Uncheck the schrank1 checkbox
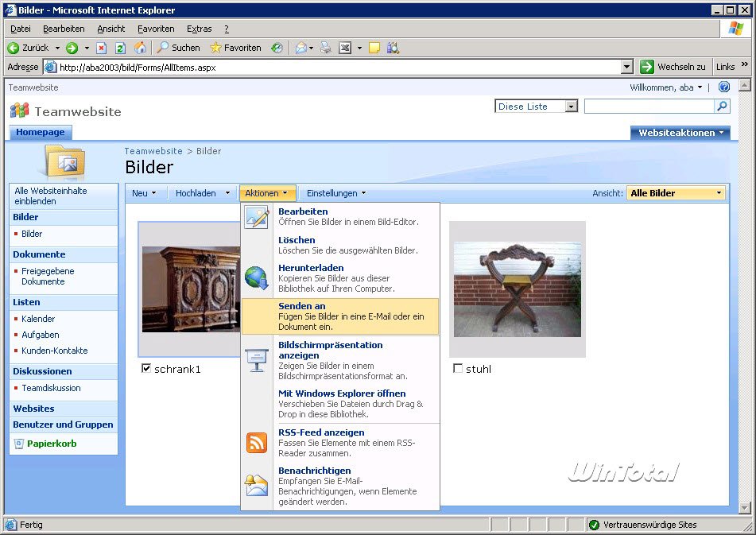This screenshot has height=535, width=756. (x=145, y=368)
